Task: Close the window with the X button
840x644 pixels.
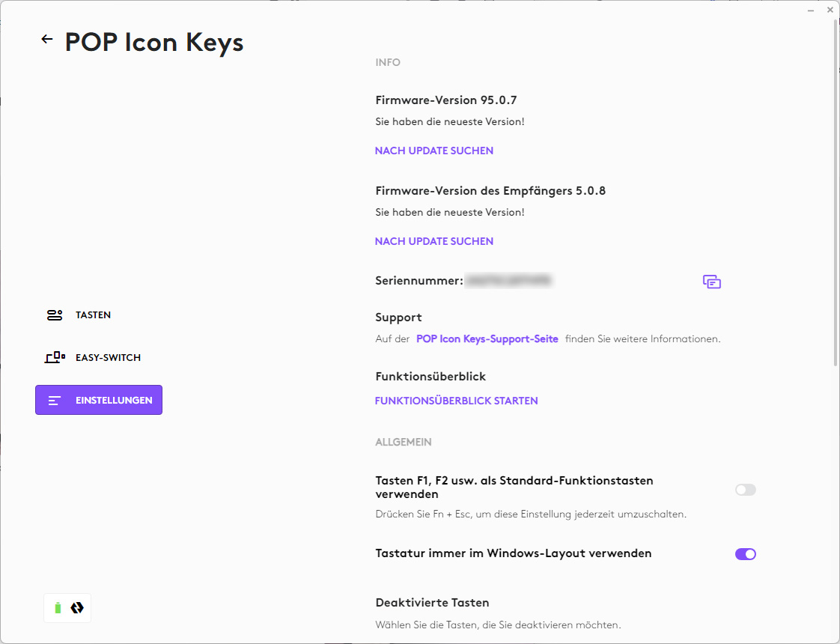Action: (830, 10)
